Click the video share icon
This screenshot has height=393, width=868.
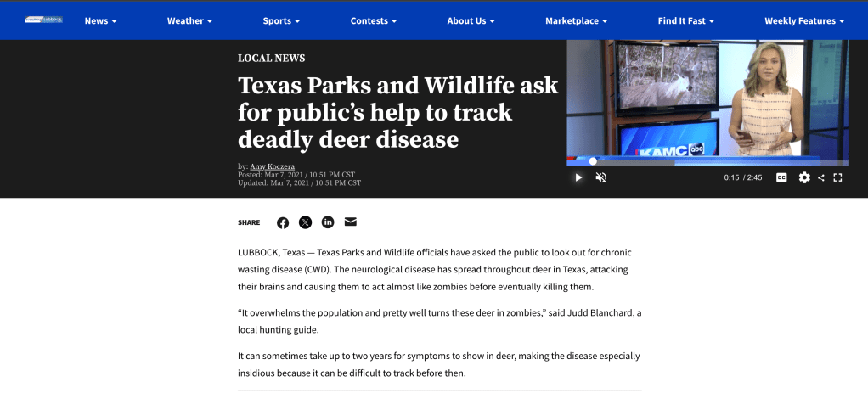click(x=821, y=177)
